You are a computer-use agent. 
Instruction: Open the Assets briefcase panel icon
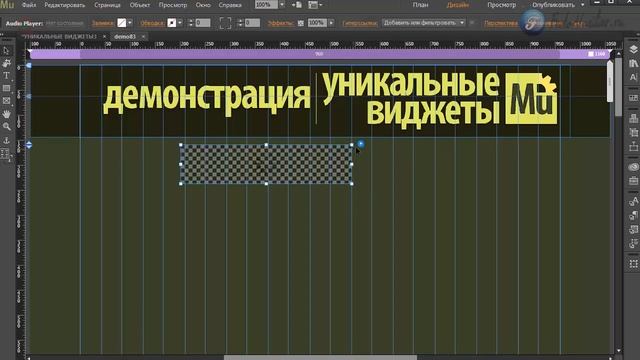click(633, 180)
